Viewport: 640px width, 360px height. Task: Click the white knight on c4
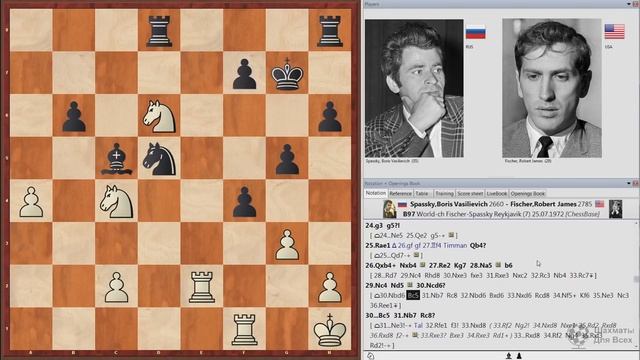(117, 202)
